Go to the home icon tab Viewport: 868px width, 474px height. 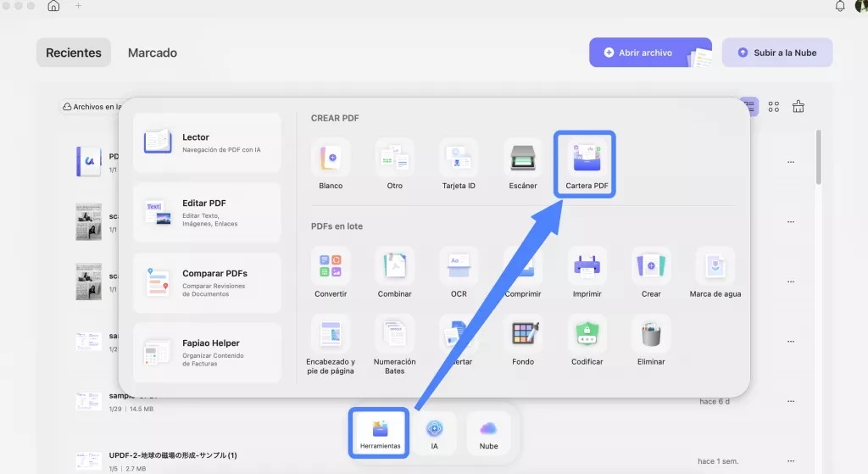(53, 6)
